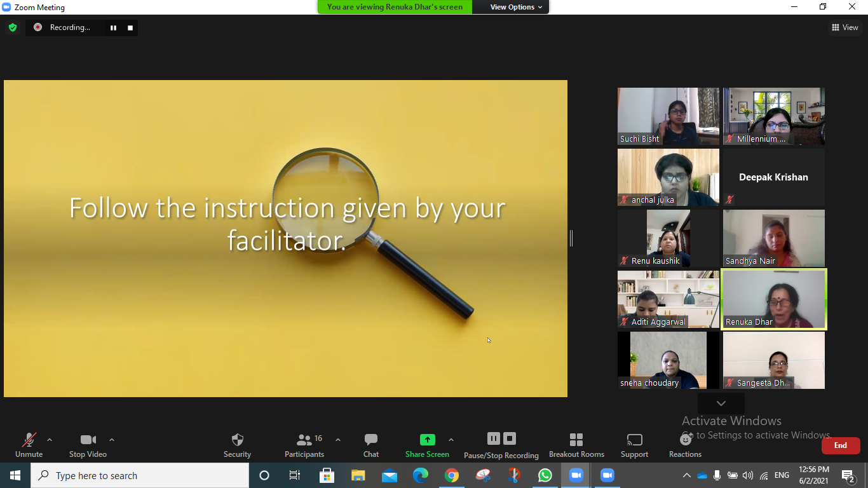
Task: Open Cortana circle on taskbar
Action: point(264,475)
